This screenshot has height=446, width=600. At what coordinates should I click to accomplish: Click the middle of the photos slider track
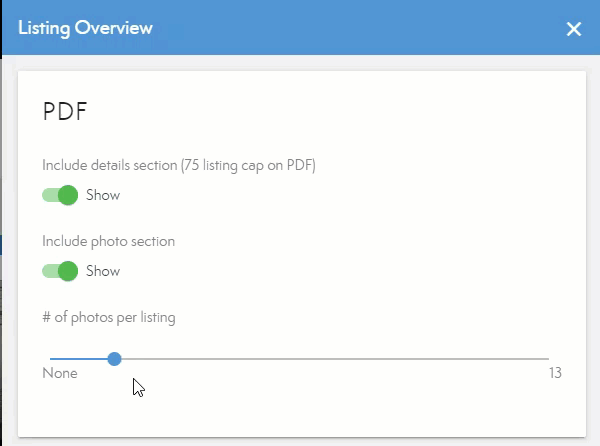click(x=300, y=358)
